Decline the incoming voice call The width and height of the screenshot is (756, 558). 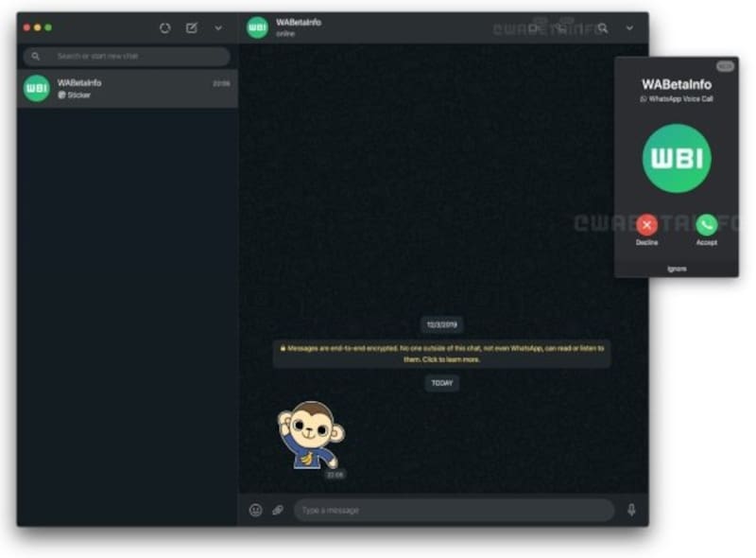point(647,225)
